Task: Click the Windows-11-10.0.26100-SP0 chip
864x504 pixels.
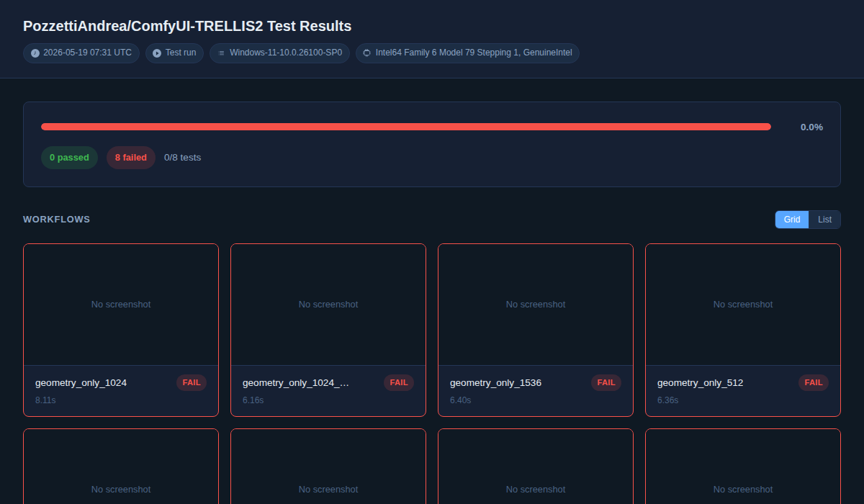Action: [x=280, y=53]
